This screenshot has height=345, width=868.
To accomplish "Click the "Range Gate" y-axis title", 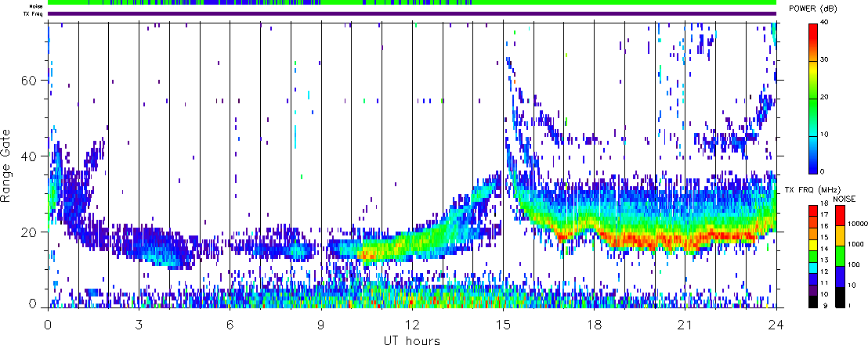I will coord(7,165).
